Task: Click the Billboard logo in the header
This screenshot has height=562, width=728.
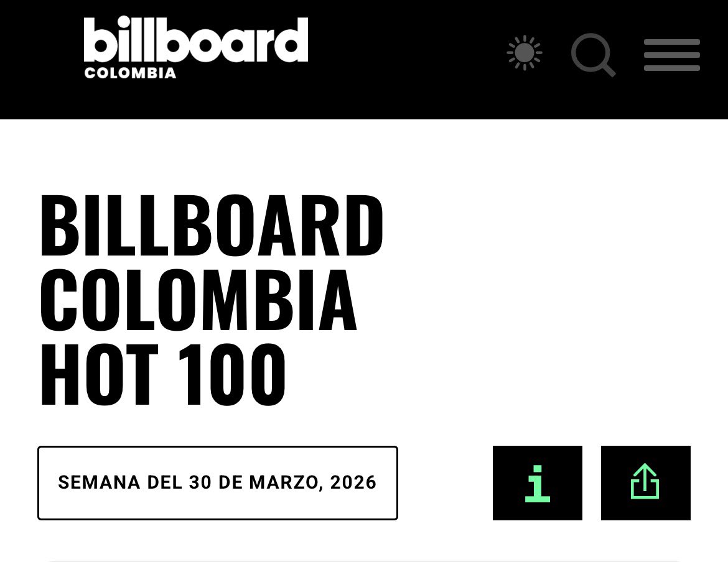Action: 195,41
